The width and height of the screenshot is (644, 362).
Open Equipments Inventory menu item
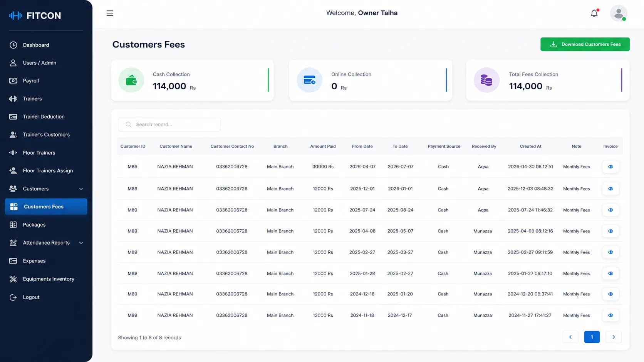(46, 279)
